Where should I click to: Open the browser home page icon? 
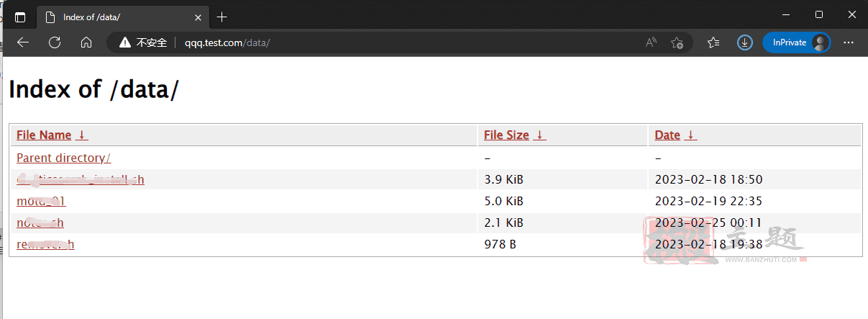pyautogui.click(x=86, y=42)
